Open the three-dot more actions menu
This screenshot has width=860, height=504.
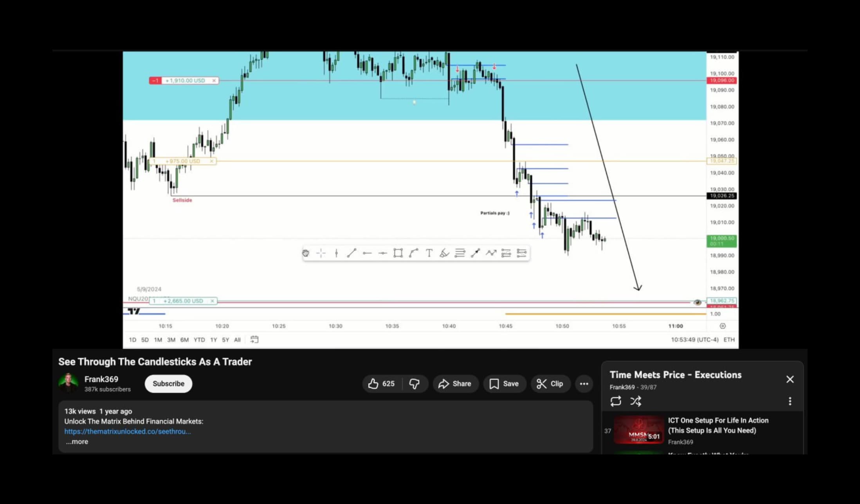(584, 383)
